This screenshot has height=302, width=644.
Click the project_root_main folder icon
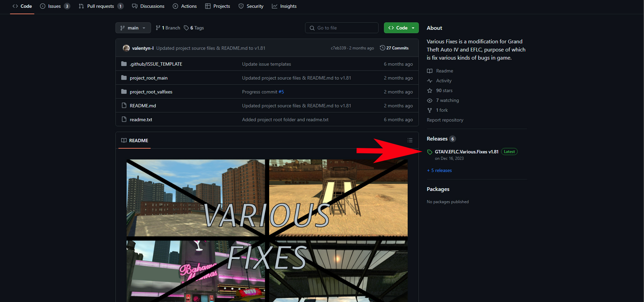[x=124, y=78]
